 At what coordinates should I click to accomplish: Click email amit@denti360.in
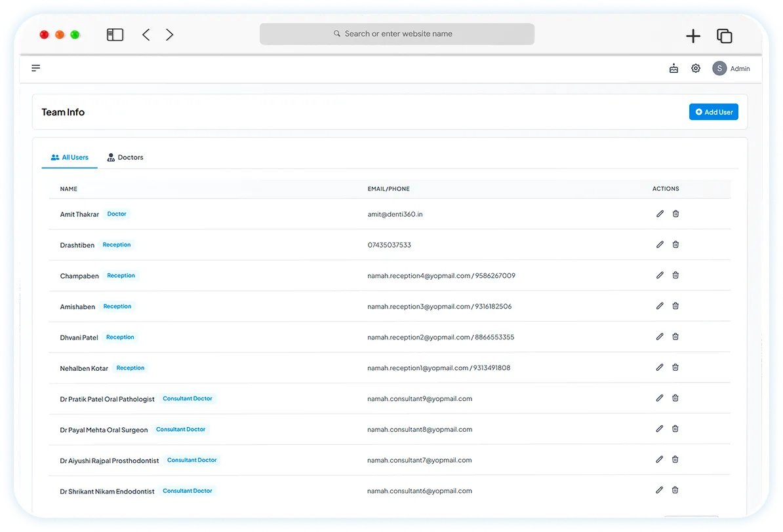(395, 214)
